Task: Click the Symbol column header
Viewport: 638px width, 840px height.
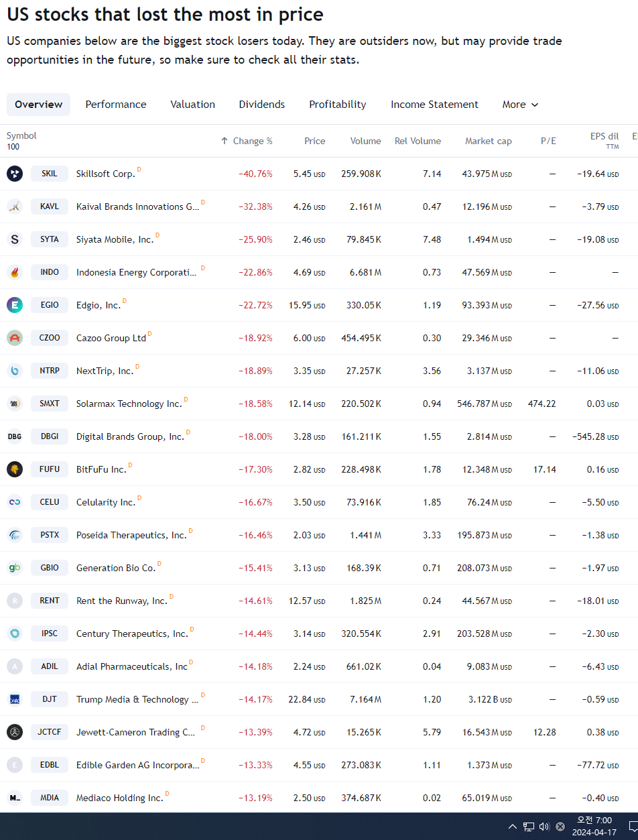Action: 21,135
